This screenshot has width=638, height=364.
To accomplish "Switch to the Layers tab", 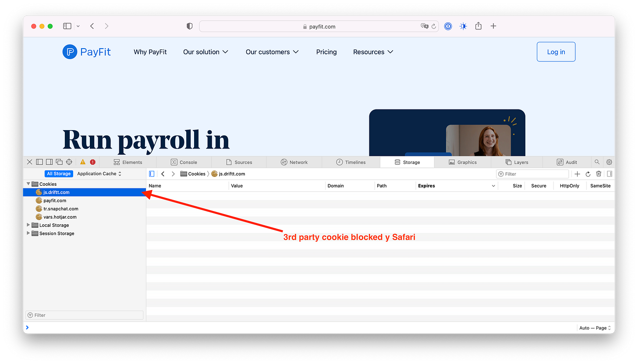I will click(x=517, y=162).
